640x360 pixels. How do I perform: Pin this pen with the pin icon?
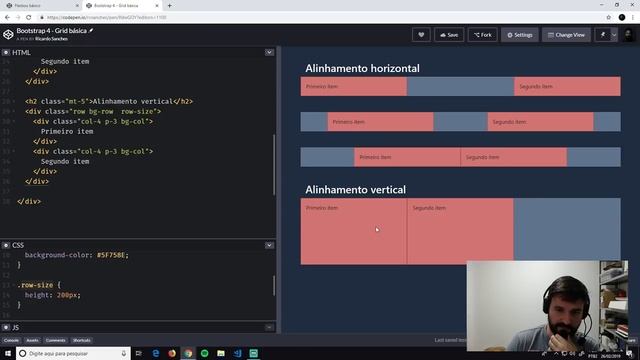click(603, 35)
